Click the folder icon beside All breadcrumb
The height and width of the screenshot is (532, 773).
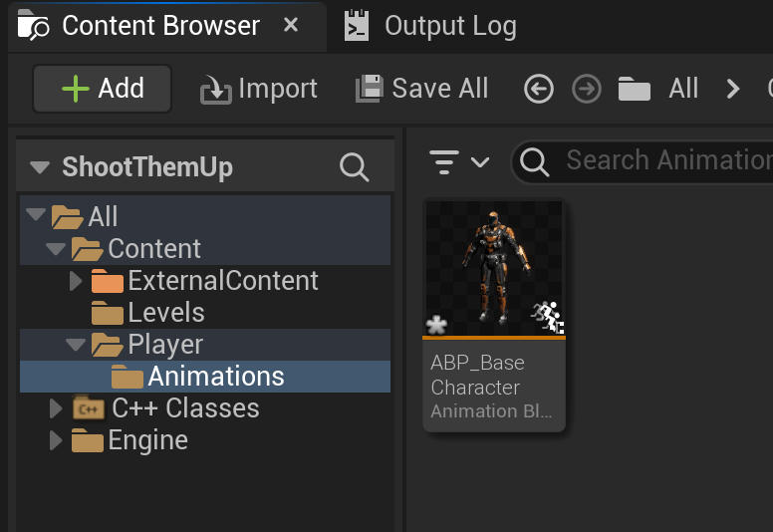(634, 90)
